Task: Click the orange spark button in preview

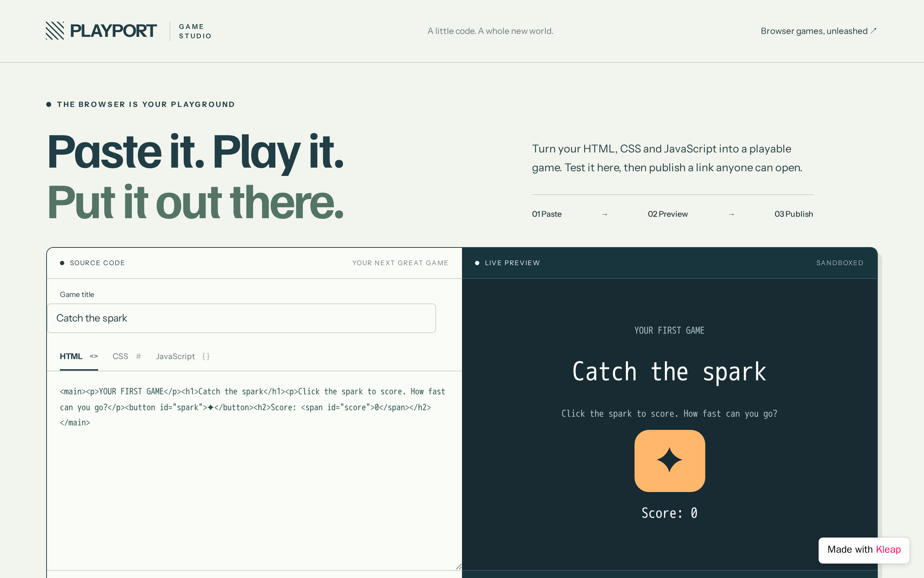Action: (669, 461)
